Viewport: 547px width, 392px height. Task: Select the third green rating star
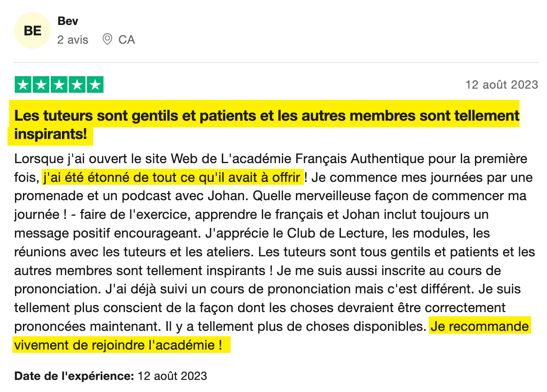(59, 85)
